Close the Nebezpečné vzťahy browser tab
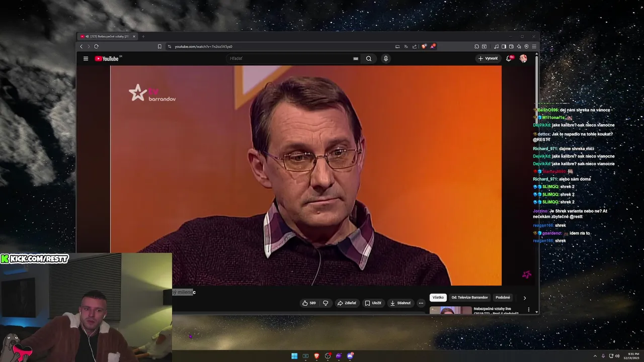 [134, 36]
